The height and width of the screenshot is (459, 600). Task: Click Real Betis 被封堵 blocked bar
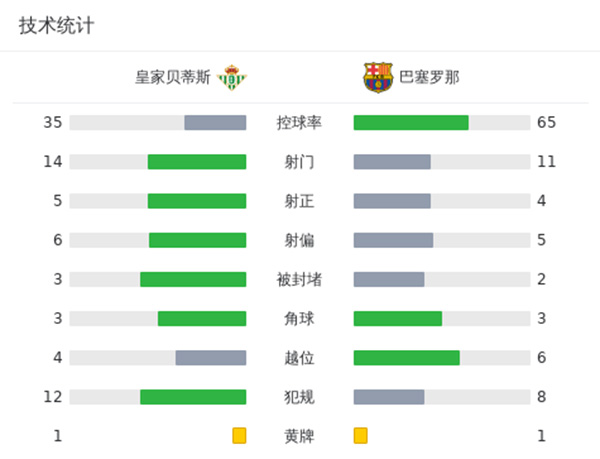coord(158,279)
